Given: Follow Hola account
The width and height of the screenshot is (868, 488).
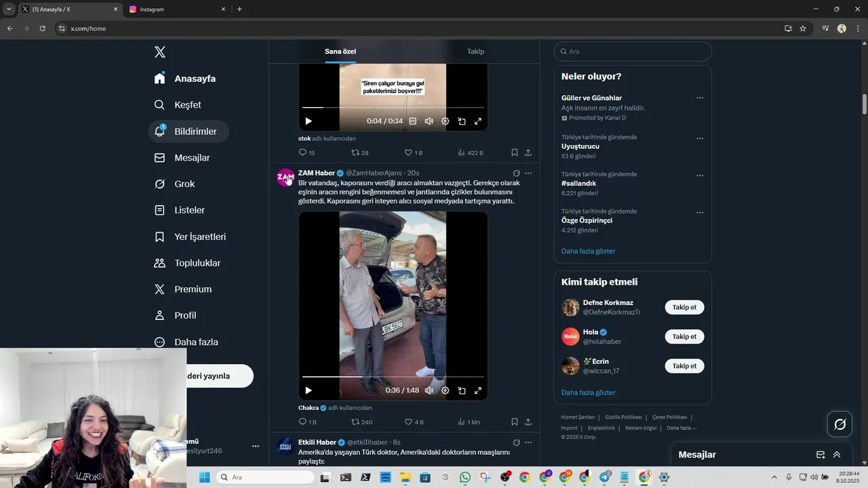Looking at the screenshot, I should 684,337.
